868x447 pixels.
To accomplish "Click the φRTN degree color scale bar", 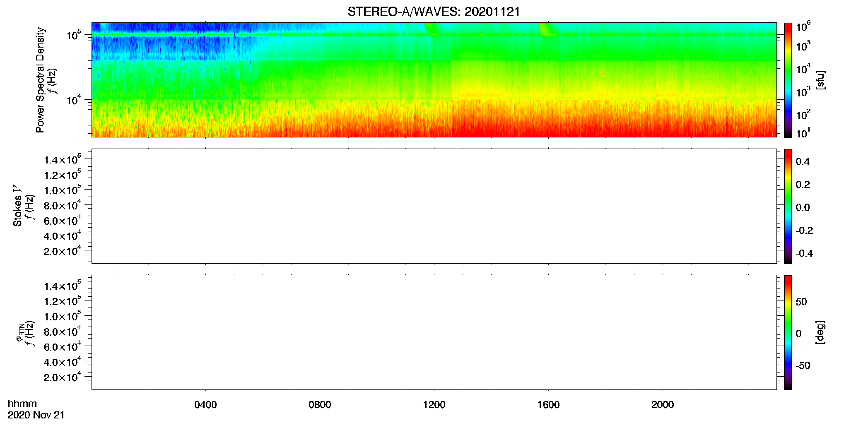I will pyautogui.click(x=788, y=332).
